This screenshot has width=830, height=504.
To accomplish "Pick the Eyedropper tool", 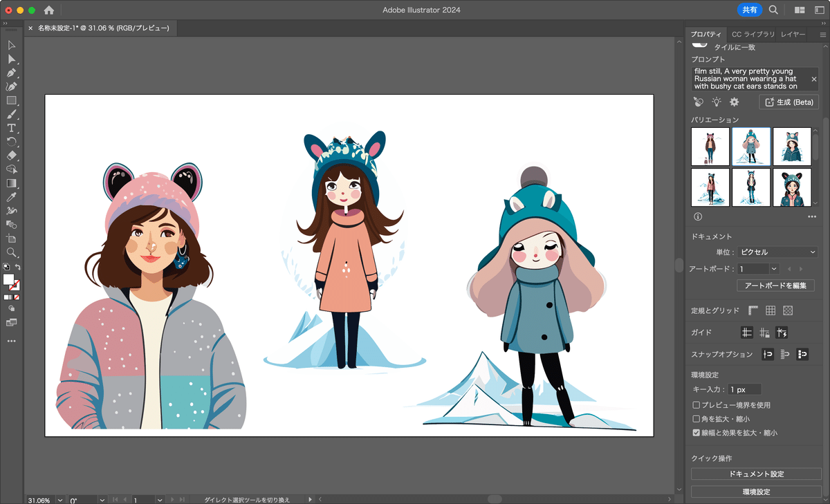I will coord(12,197).
